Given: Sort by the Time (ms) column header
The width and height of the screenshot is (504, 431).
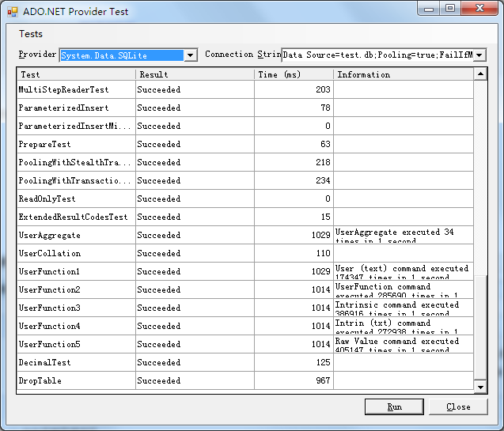Looking at the screenshot, I should coord(294,74).
